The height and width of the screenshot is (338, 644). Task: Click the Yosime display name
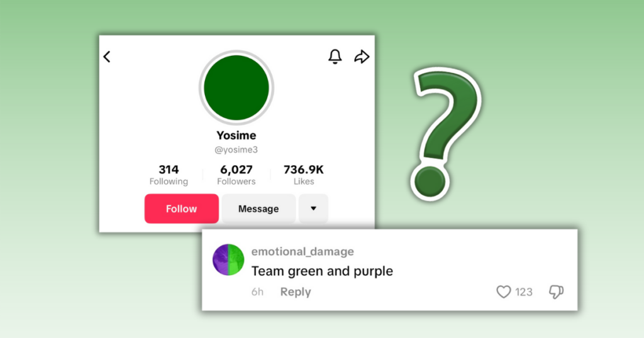(236, 135)
